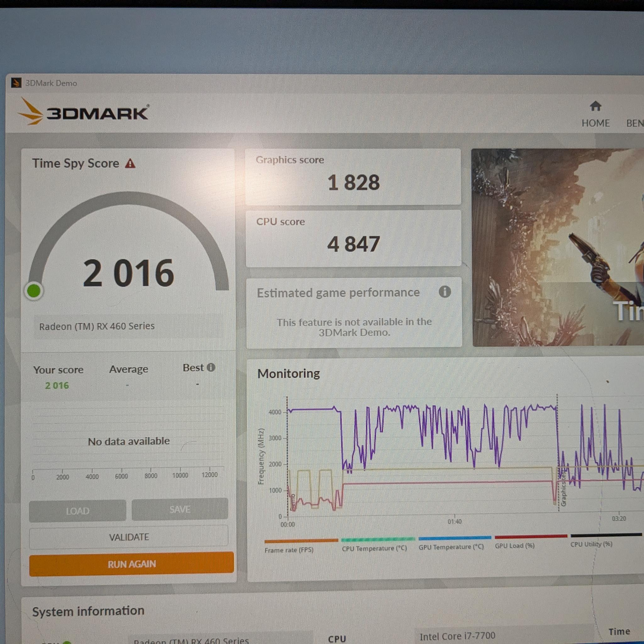Click the 'CPU score' label

coord(280,222)
